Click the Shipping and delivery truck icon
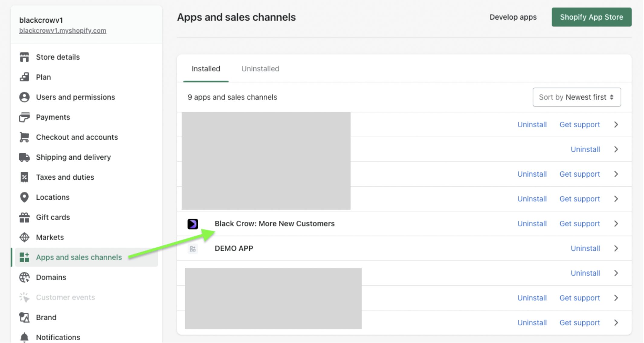The width and height of the screenshot is (644, 343). point(24,157)
